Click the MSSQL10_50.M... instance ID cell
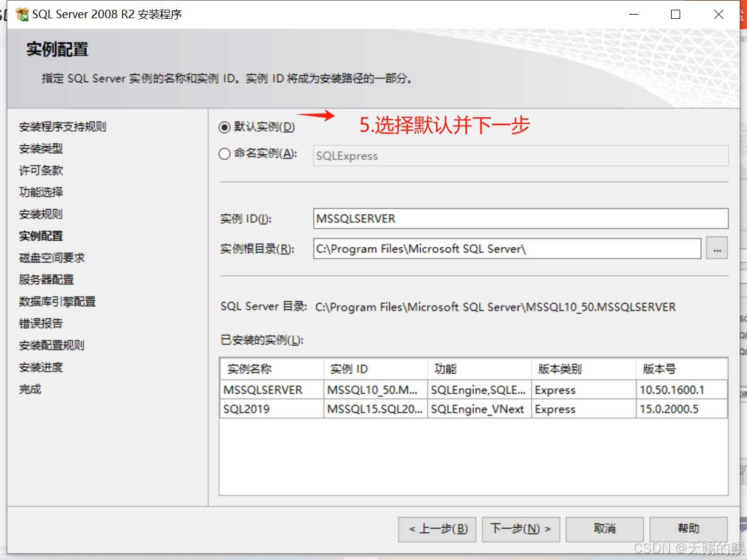747x560 pixels. [375, 390]
